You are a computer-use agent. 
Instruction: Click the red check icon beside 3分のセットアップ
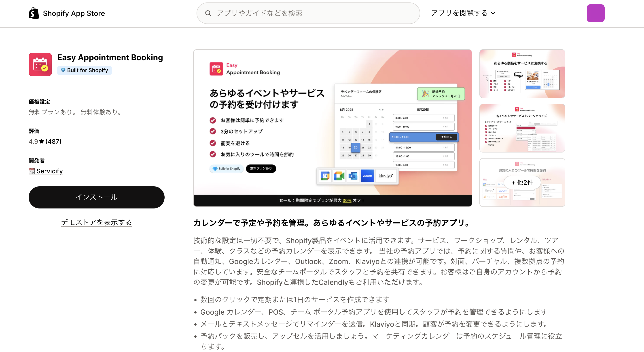213,131
